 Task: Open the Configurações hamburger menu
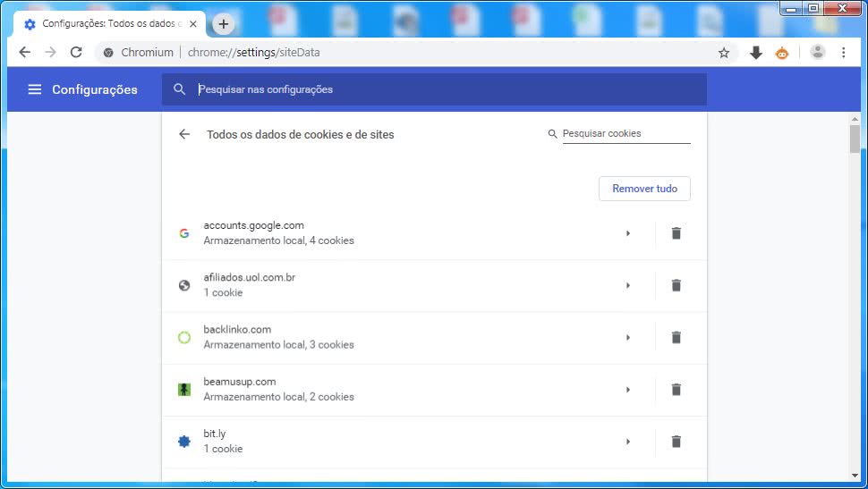[x=35, y=89]
